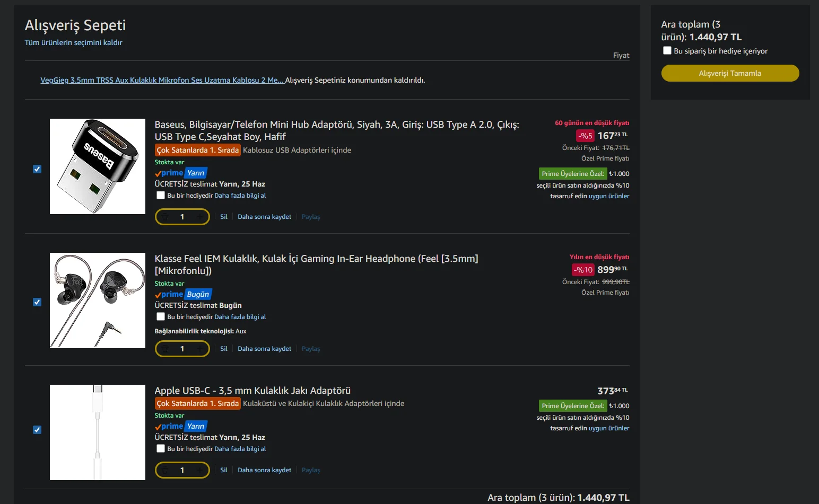Click Alışverişi Tamamla checkout button

[x=730, y=73]
